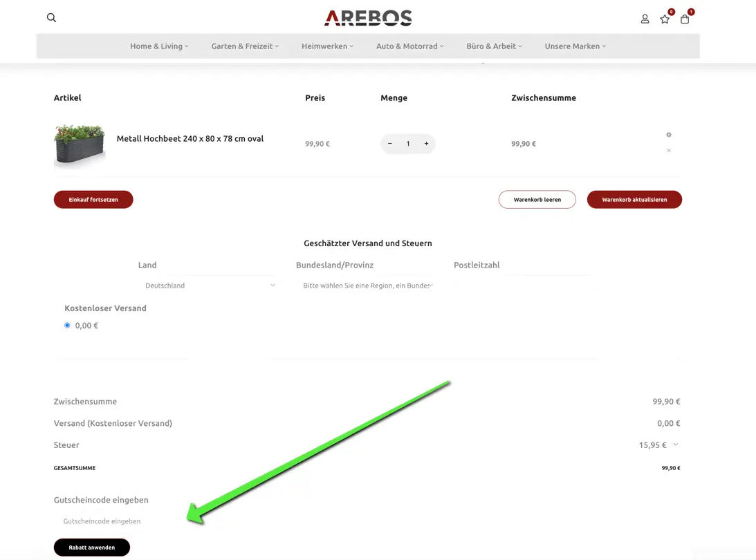Image resolution: width=756 pixels, height=560 pixels.
Task: Increase quantity with the plus control
Action: pos(426,143)
